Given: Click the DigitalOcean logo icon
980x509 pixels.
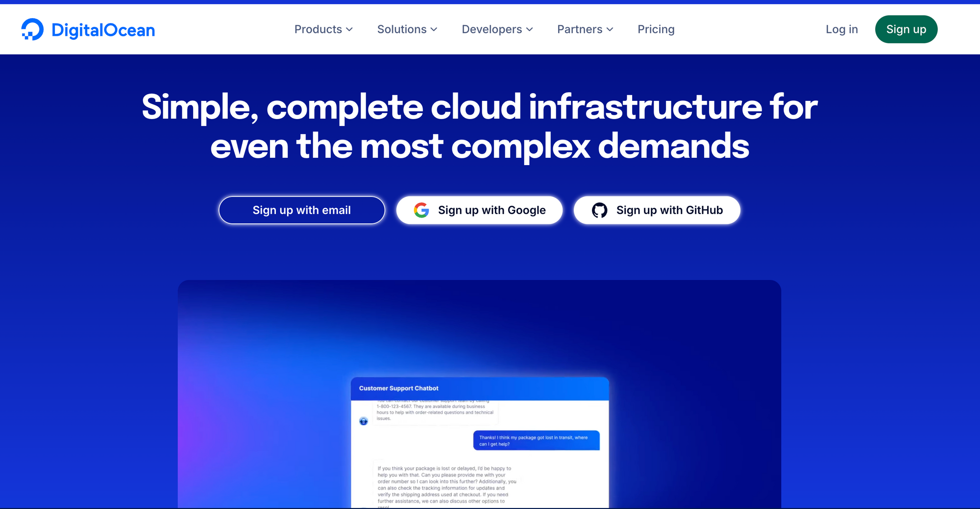Looking at the screenshot, I should (x=32, y=29).
